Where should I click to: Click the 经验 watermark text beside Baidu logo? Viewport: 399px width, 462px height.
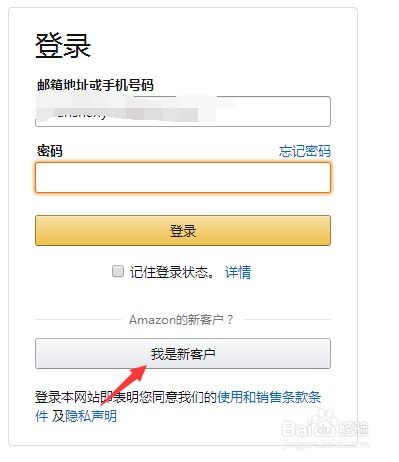[354, 429]
